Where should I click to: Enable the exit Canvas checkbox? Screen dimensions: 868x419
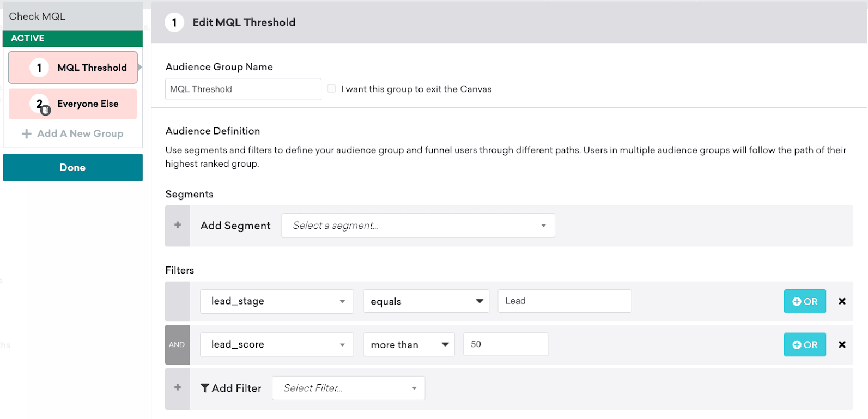(x=331, y=89)
